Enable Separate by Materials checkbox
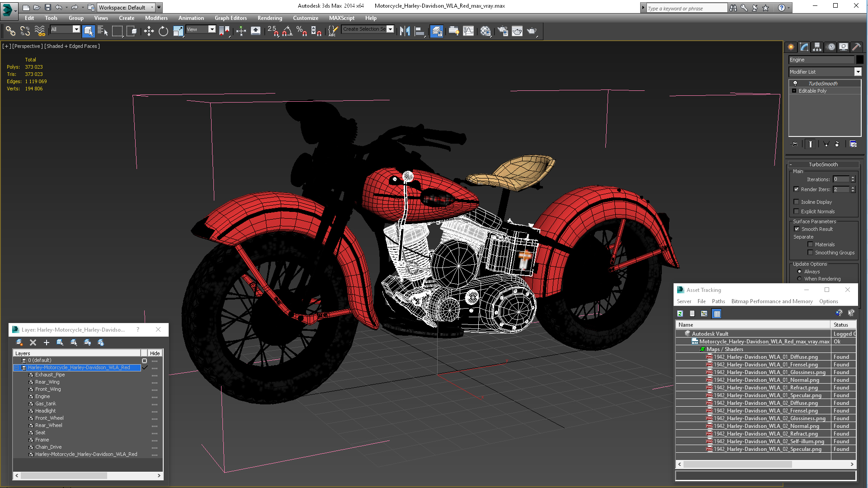This screenshot has width=868, height=488. 810,244
